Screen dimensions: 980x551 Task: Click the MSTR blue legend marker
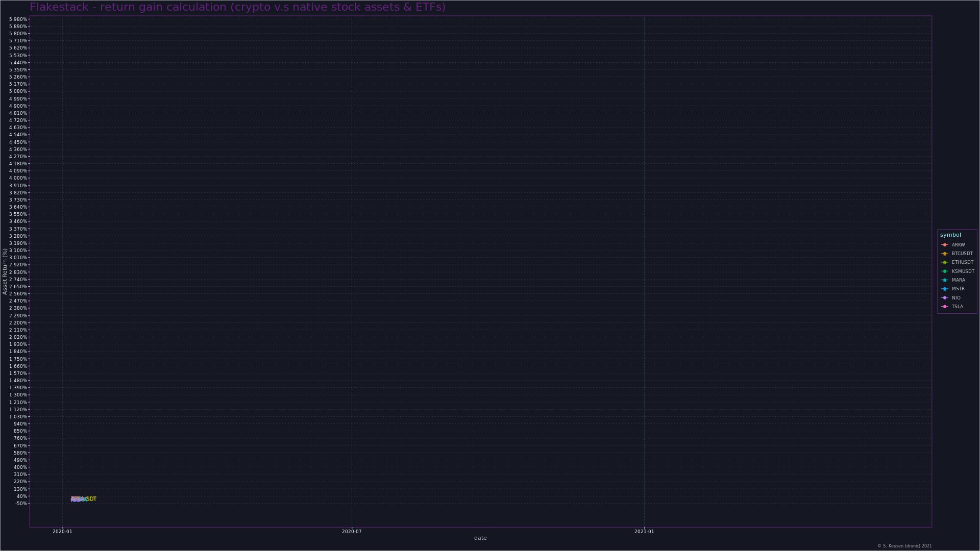(x=945, y=289)
